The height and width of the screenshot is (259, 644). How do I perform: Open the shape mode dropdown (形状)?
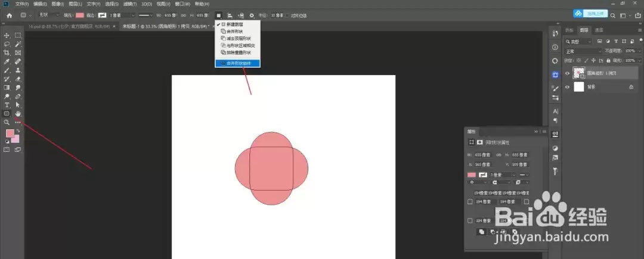48,15
